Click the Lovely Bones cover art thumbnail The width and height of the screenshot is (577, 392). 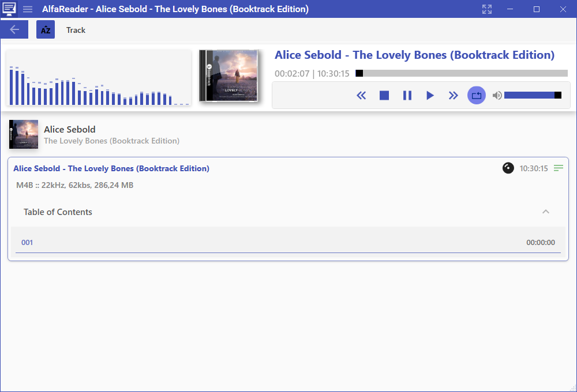point(228,75)
